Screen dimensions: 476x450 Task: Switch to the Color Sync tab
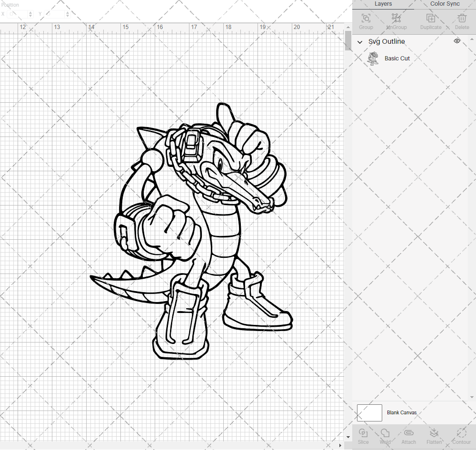(444, 4)
